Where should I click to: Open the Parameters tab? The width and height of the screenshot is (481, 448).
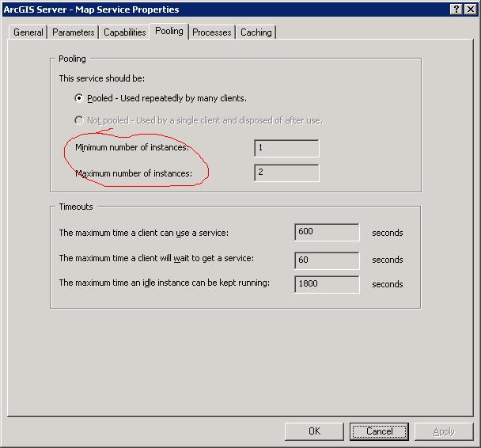pyautogui.click(x=73, y=32)
